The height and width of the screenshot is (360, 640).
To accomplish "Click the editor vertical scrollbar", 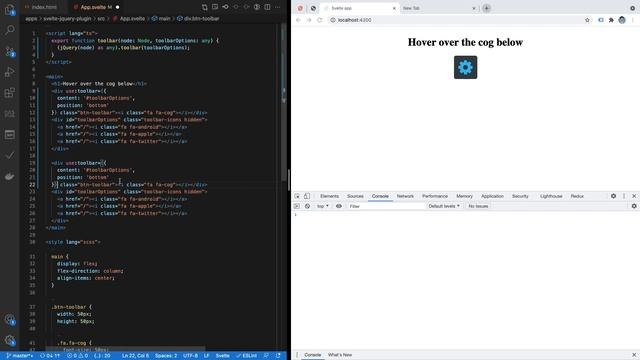I will 284,102.
